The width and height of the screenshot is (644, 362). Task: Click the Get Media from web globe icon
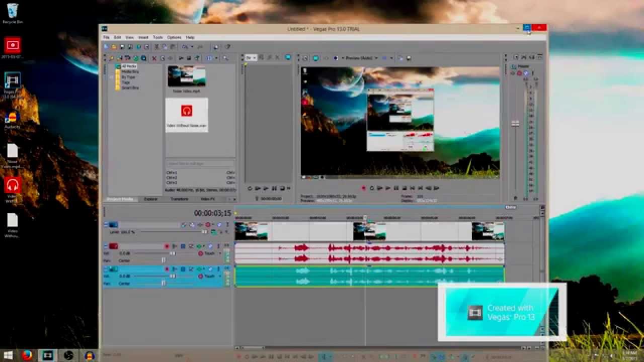136,58
